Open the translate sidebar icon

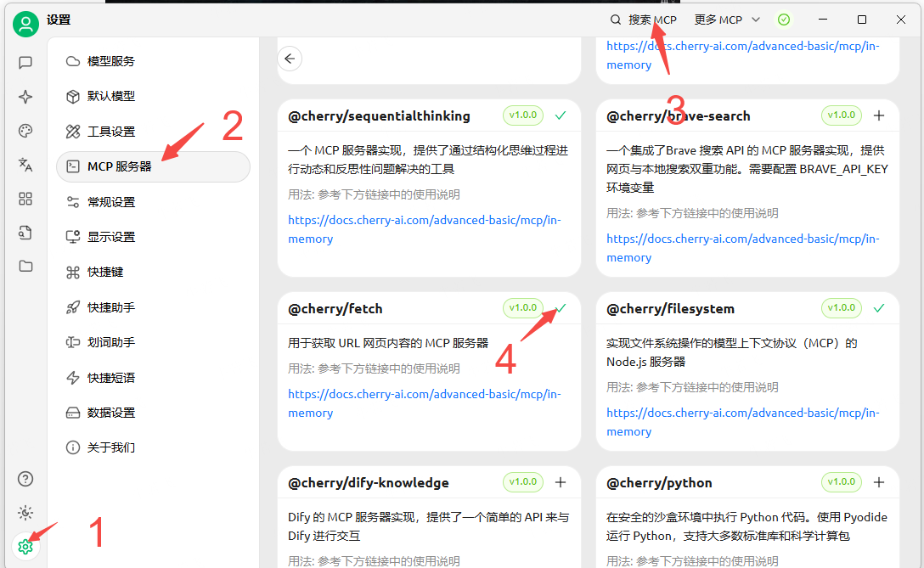pyautogui.click(x=25, y=165)
